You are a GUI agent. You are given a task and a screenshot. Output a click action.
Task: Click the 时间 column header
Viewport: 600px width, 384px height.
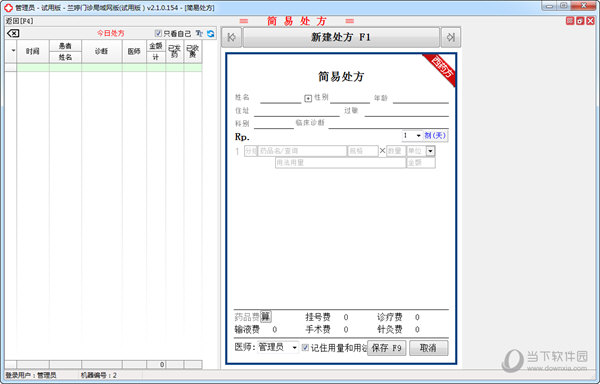(33, 51)
